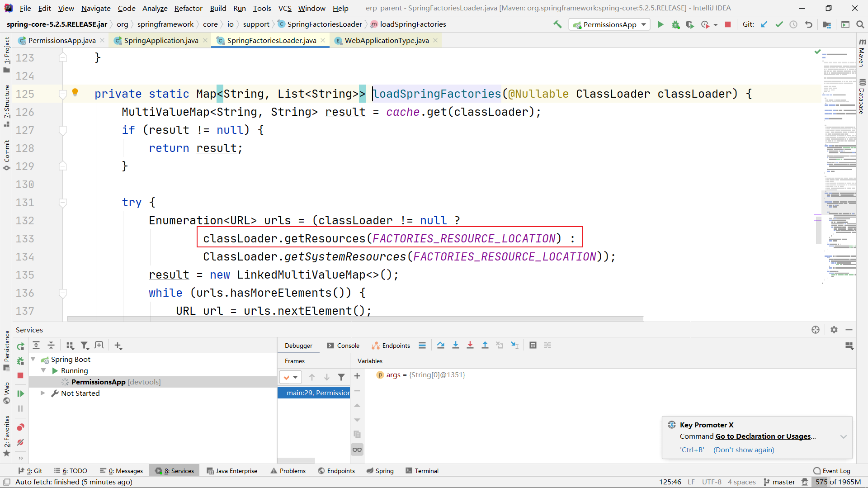Run with coverage icon in toolbar
868x488 pixels.
click(690, 24)
